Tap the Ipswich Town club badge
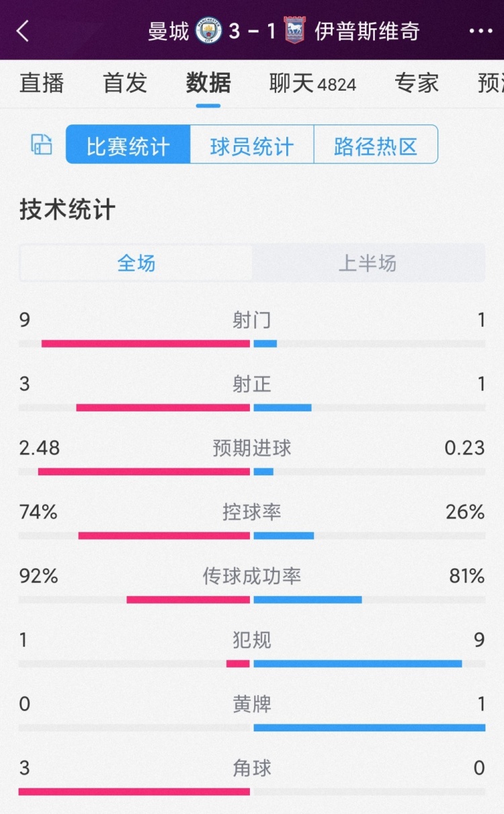504x814 pixels. [294, 31]
